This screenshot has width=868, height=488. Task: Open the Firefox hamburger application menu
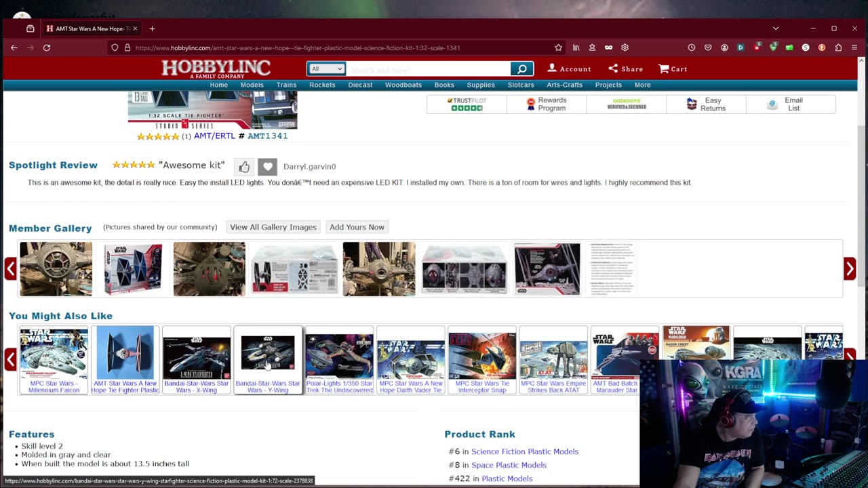pyautogui.click(x=854, y=47)
